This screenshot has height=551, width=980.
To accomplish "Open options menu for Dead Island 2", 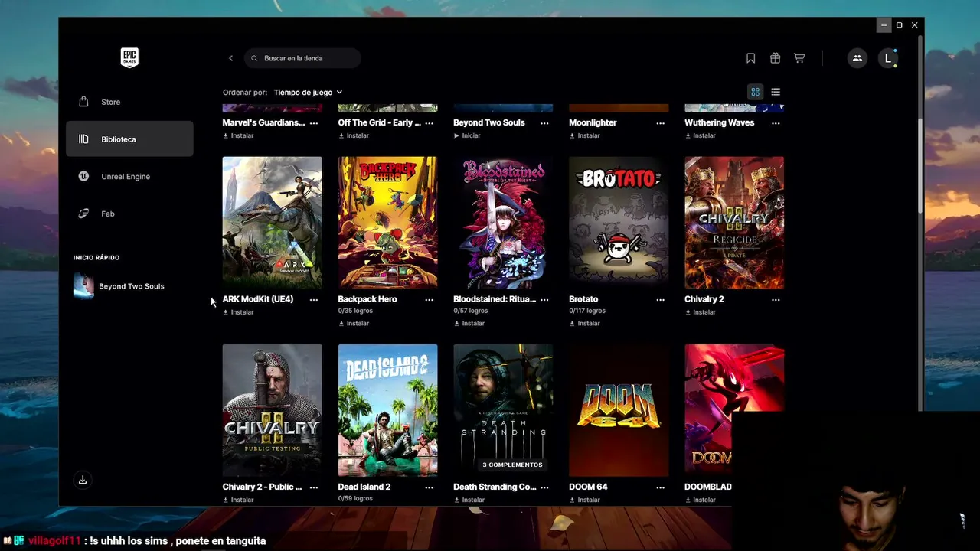I will 429,487.
